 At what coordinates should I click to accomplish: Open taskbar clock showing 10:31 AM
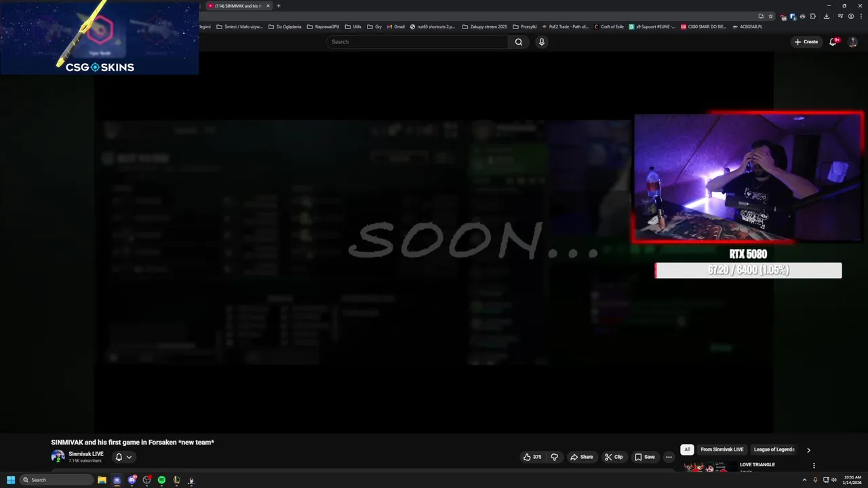[852, 480]
